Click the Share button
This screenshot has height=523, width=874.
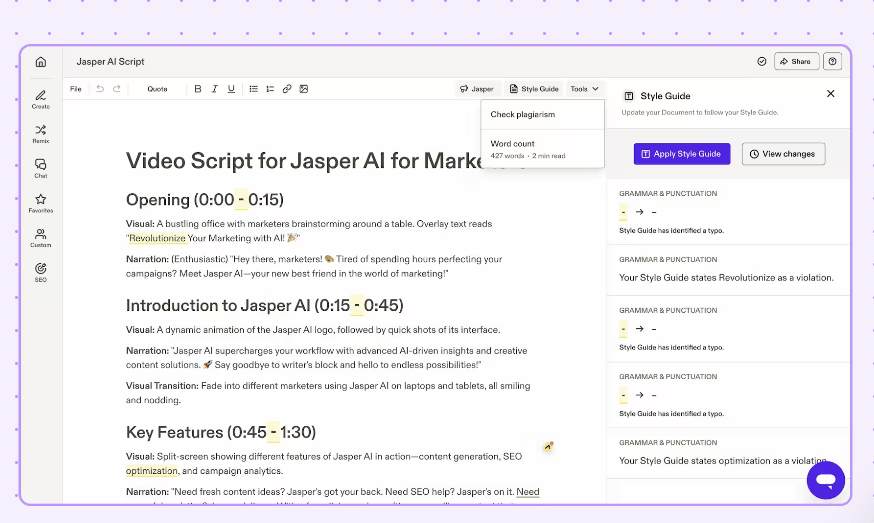click(796, 61)
